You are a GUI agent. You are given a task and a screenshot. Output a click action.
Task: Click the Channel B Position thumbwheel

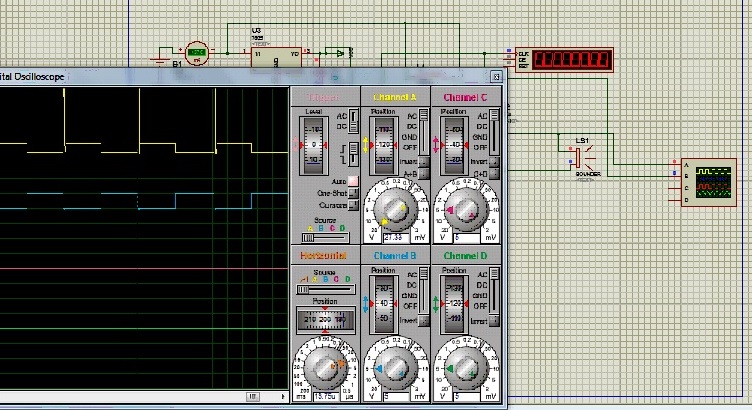[x=384, y=304]
